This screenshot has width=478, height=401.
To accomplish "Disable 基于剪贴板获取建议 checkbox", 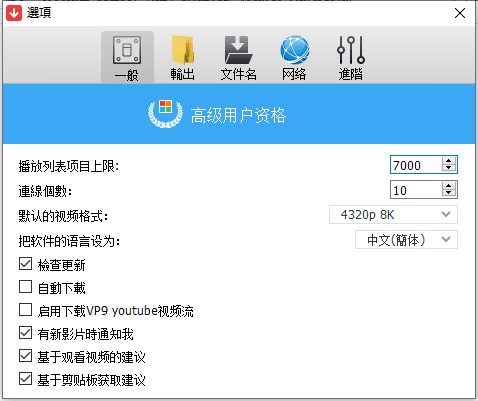I will [x=25, y=379].
